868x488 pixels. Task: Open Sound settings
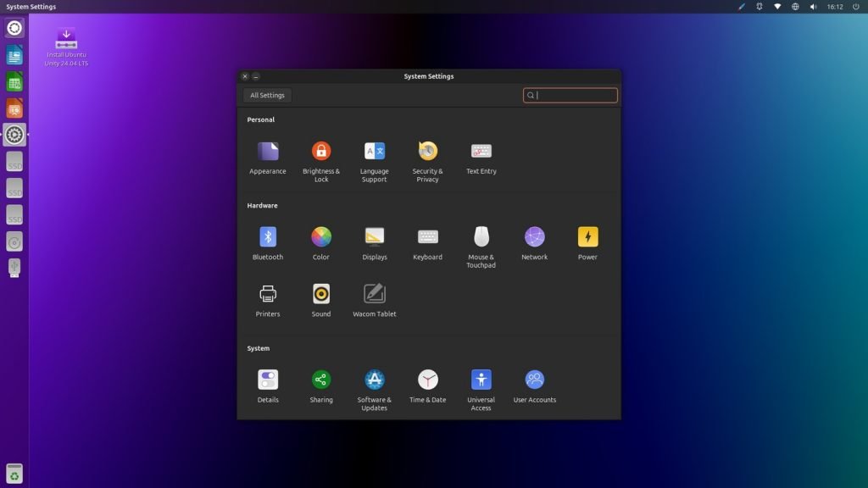320,294
